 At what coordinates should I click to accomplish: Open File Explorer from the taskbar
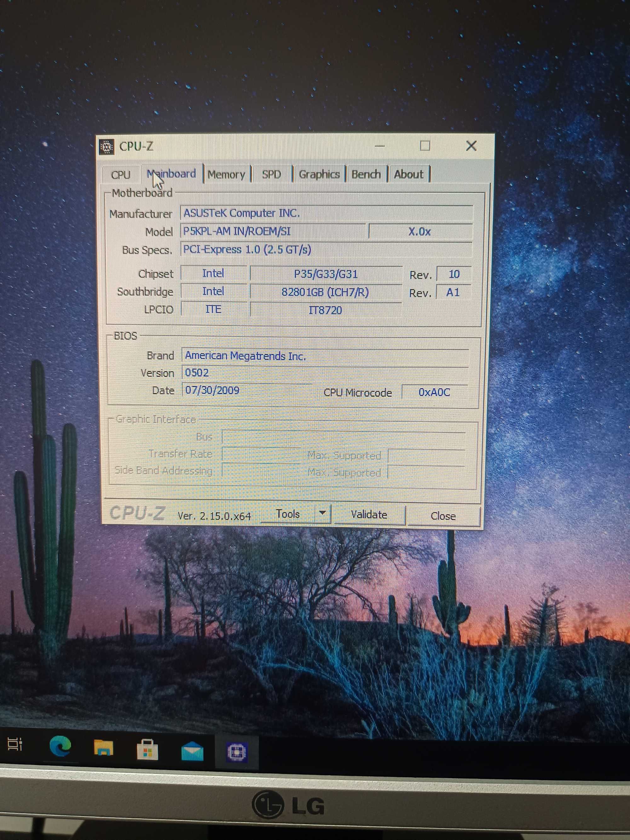(x=103, y=747)
